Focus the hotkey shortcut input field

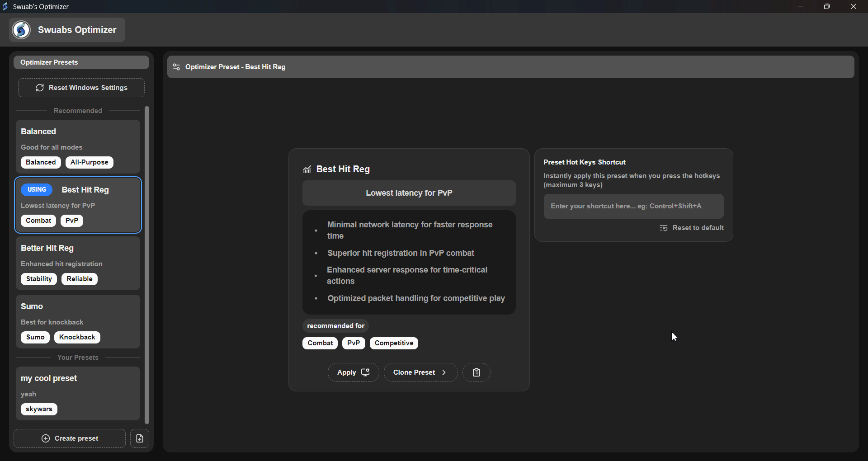click(x=634, y=207)
